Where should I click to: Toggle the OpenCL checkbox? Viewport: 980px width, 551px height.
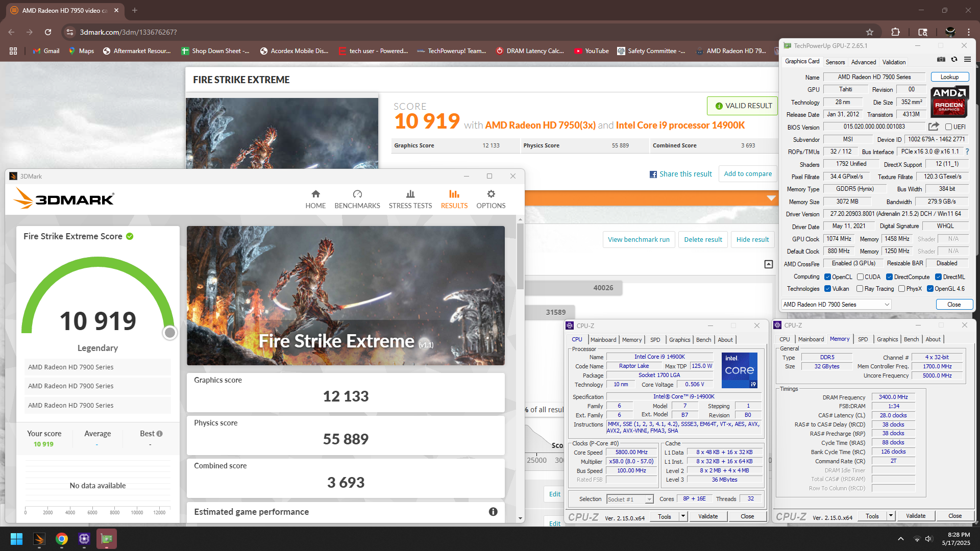pos(827,277)
